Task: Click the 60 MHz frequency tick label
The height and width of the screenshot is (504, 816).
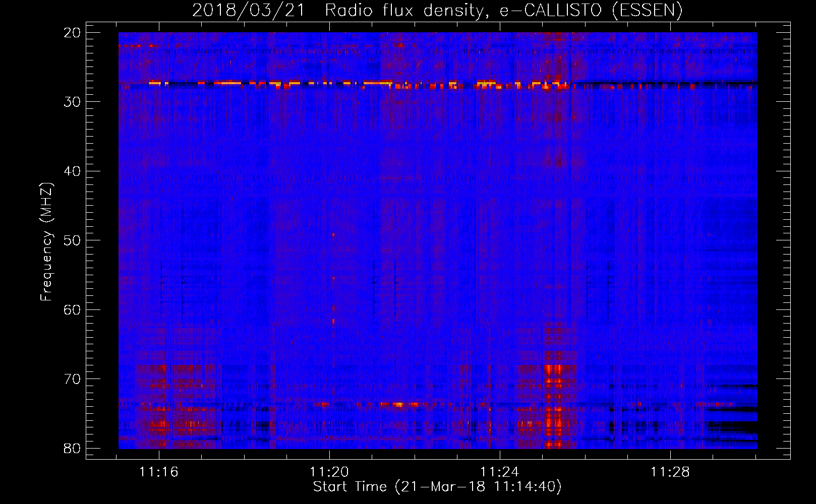Action: coord(73,309)
